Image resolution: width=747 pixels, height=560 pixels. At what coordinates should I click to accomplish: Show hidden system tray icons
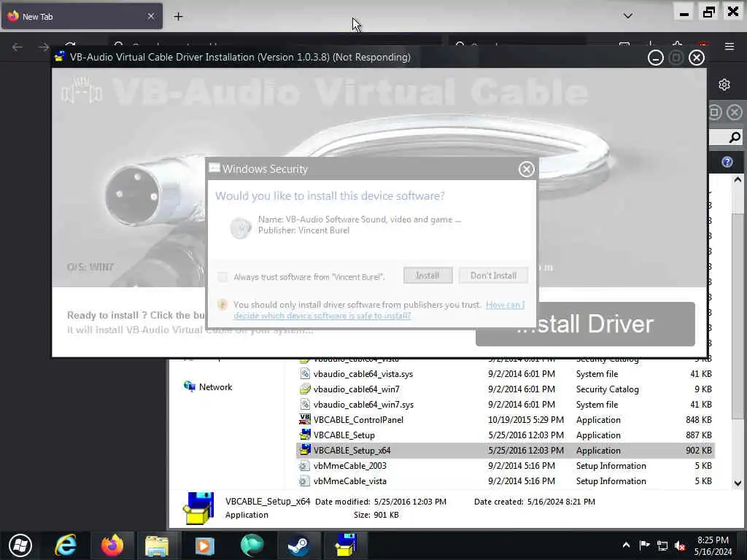point(626,545)
